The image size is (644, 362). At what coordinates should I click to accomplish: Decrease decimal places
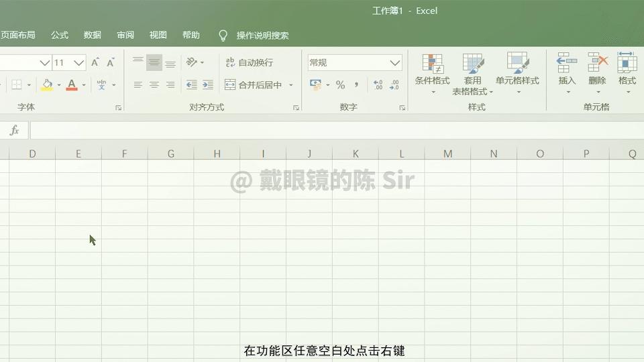click(394, 85)
